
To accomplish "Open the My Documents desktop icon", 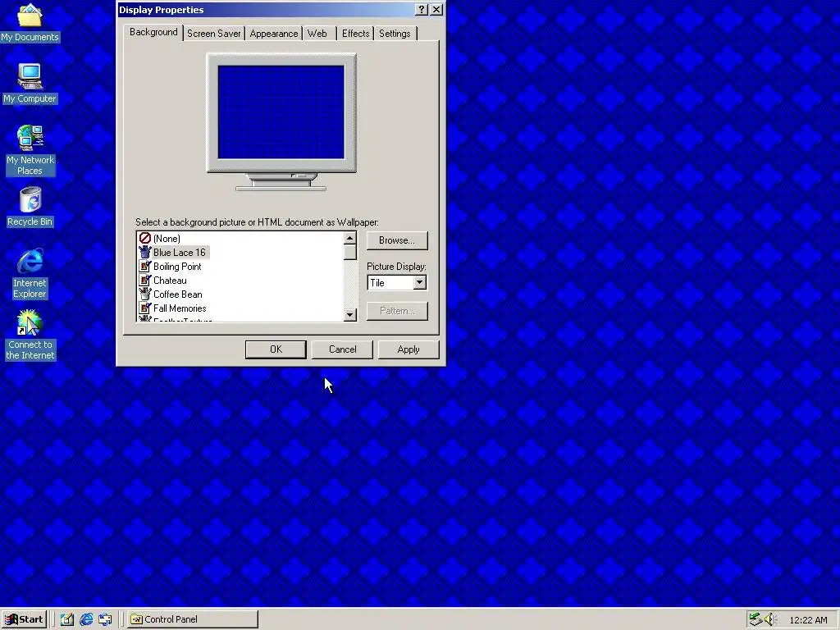I will (30, 22).
